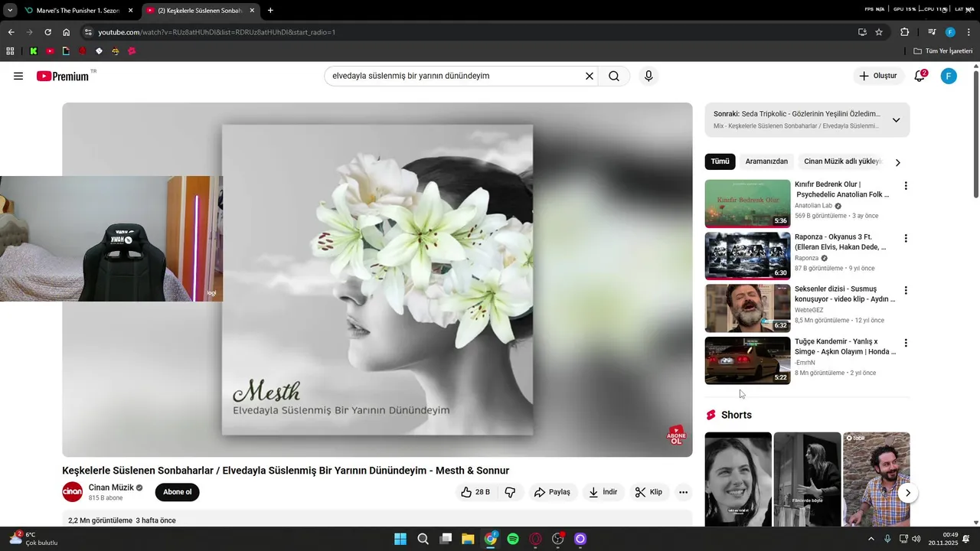
Task: Like the video with 28 B thumbs up
Action: [475, 492]
